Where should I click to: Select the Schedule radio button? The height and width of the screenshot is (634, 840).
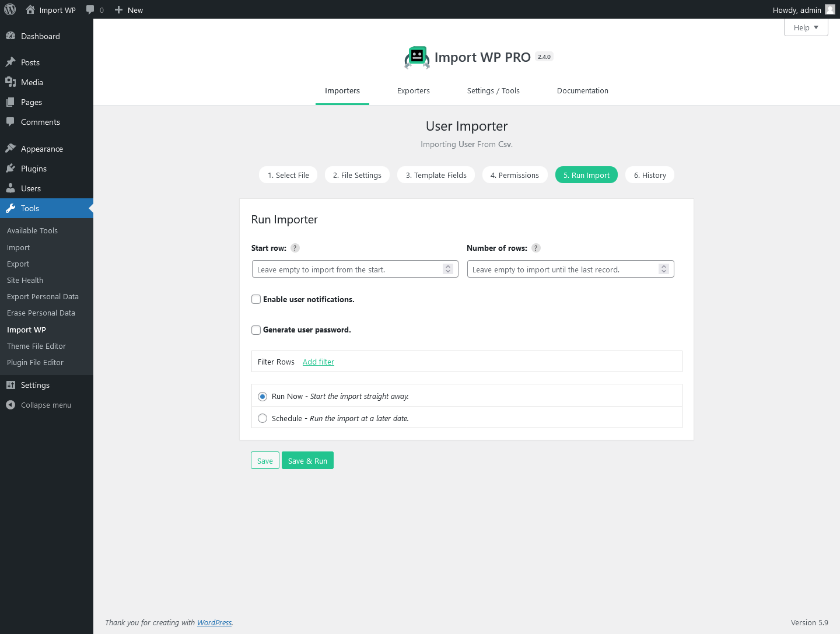coord(262,418)
